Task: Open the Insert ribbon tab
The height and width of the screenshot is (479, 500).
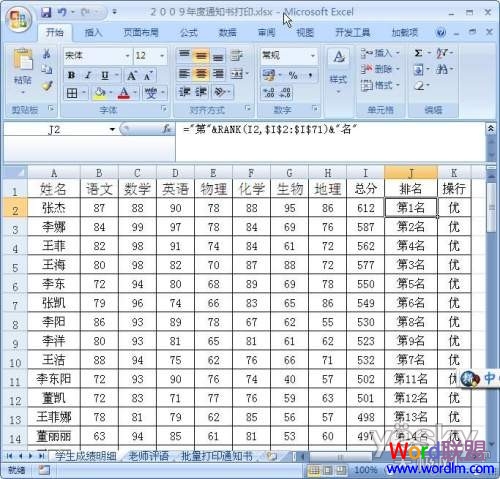Action: 93,33
